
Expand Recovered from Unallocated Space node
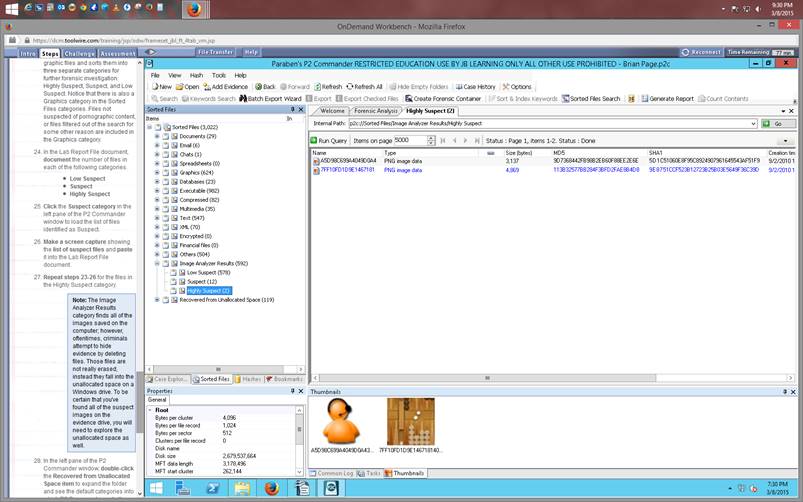point(157,300)
